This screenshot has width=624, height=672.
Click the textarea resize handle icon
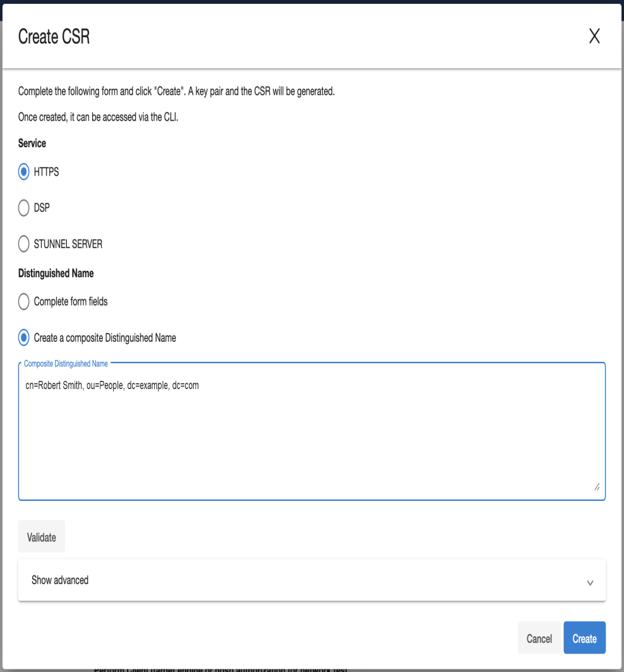tap(596, 487)
